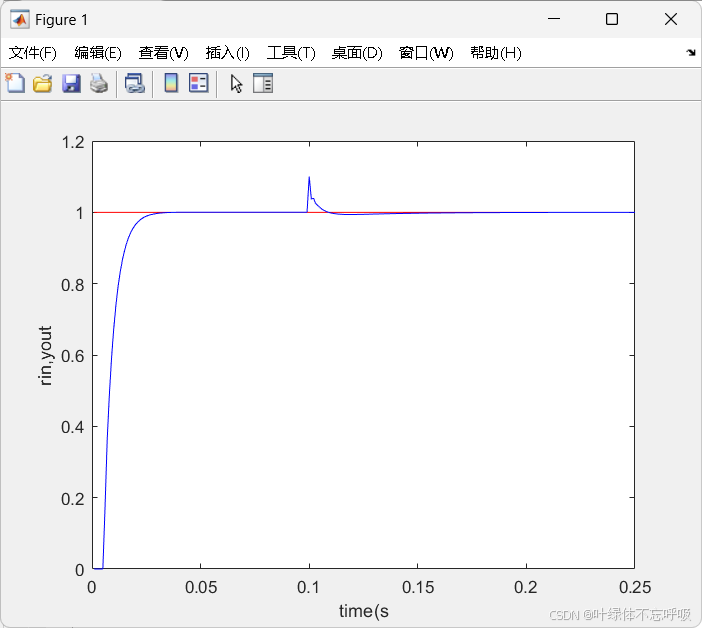Click the 0.15 x-axis tick label
The height and width of the screenshot is (628, 702).
(x=418, y=587)
